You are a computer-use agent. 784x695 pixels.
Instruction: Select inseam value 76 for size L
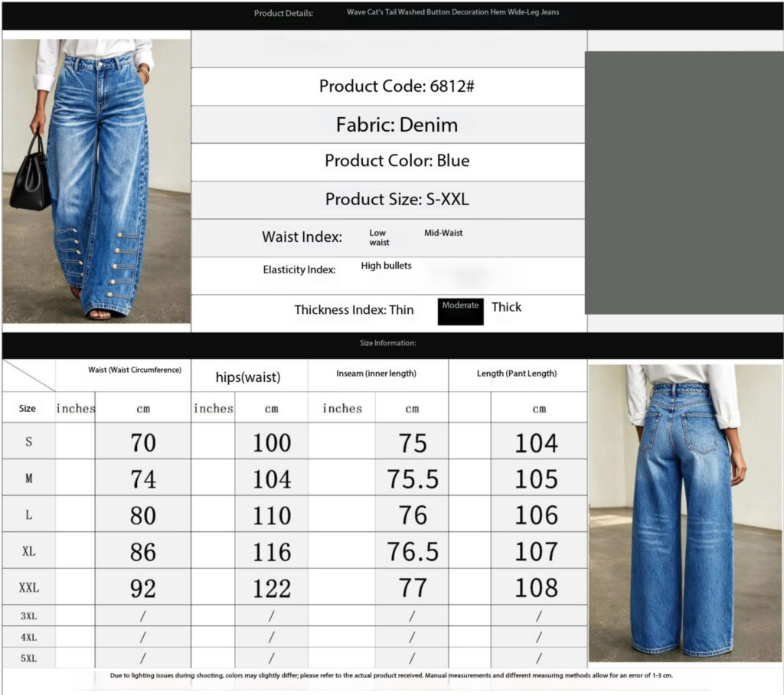tap(413, 515)
